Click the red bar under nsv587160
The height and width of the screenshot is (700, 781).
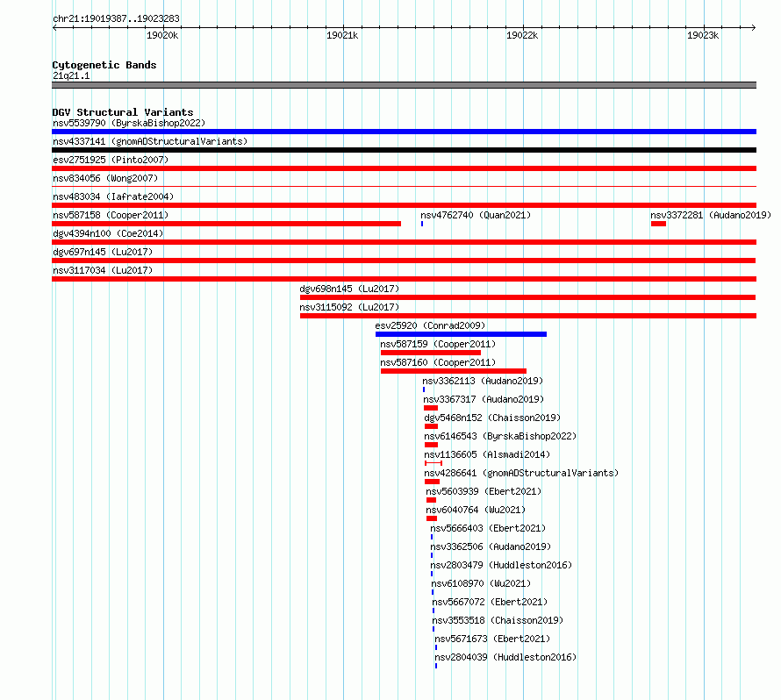coord(454,371)
